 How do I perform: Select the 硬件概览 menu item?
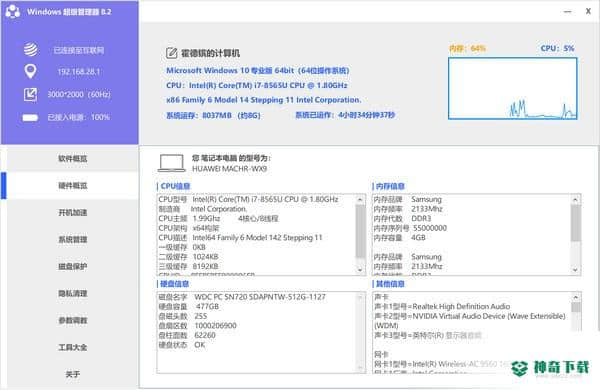point(73,186)
